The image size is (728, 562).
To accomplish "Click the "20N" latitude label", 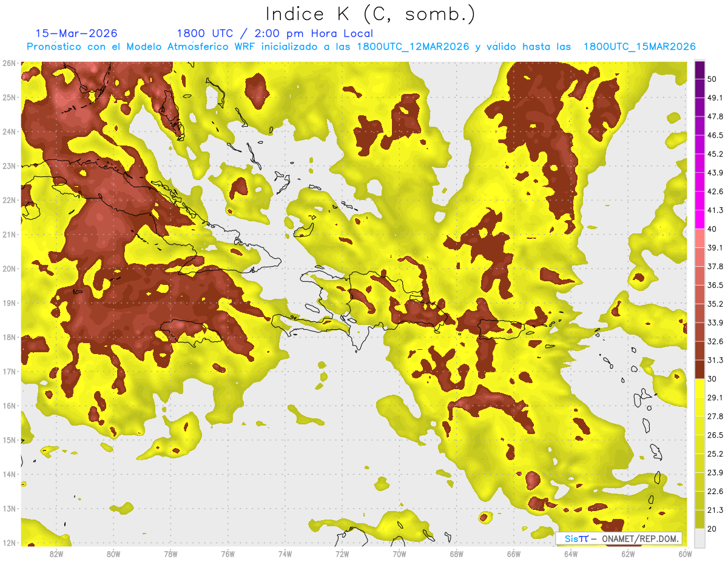I will pos(8,269).
